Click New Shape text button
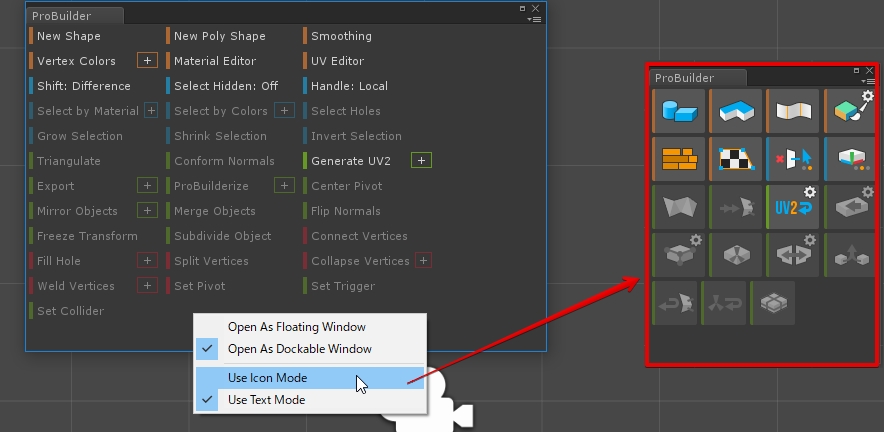This screenshot has height=432, width=884. pyautogui.click(x=68, y=36)
